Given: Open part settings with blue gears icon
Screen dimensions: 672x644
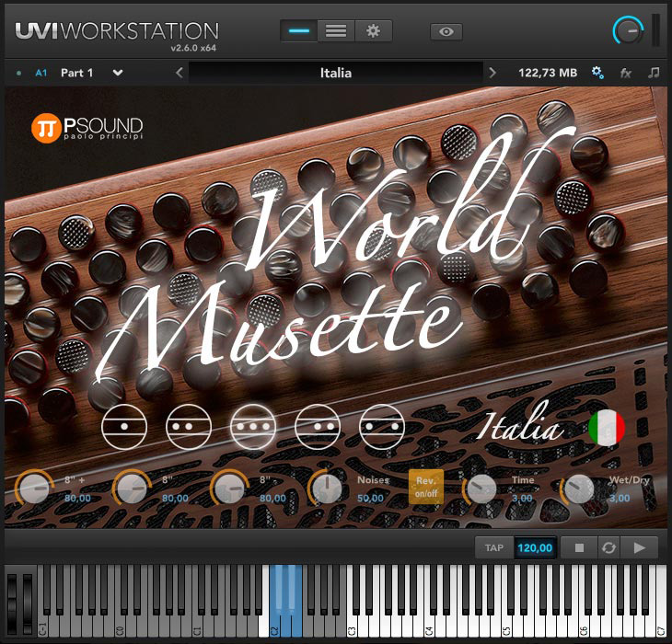Looking at the screenshot, I should (597, 73).
